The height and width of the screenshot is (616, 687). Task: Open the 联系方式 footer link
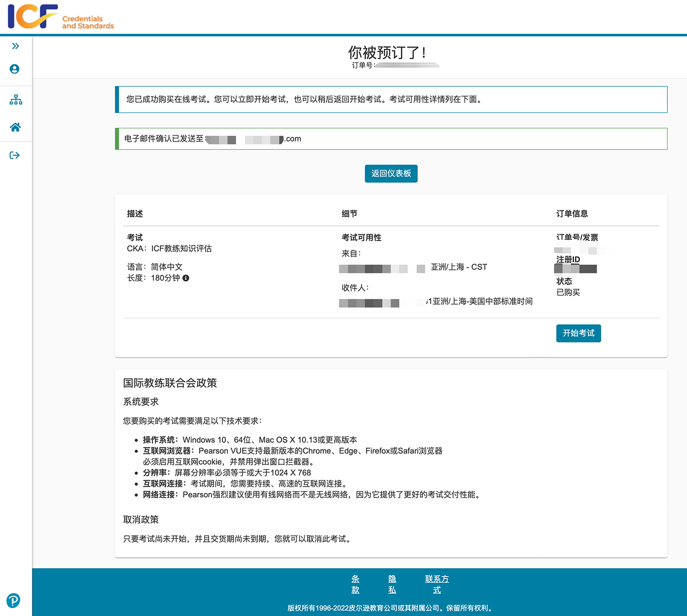(x=437, y=585)
